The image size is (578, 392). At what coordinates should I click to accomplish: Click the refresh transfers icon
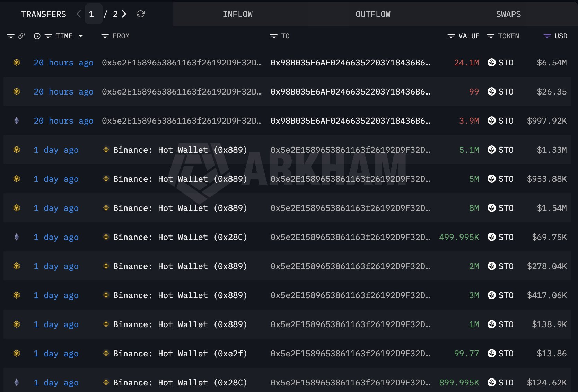pos(140,14)
